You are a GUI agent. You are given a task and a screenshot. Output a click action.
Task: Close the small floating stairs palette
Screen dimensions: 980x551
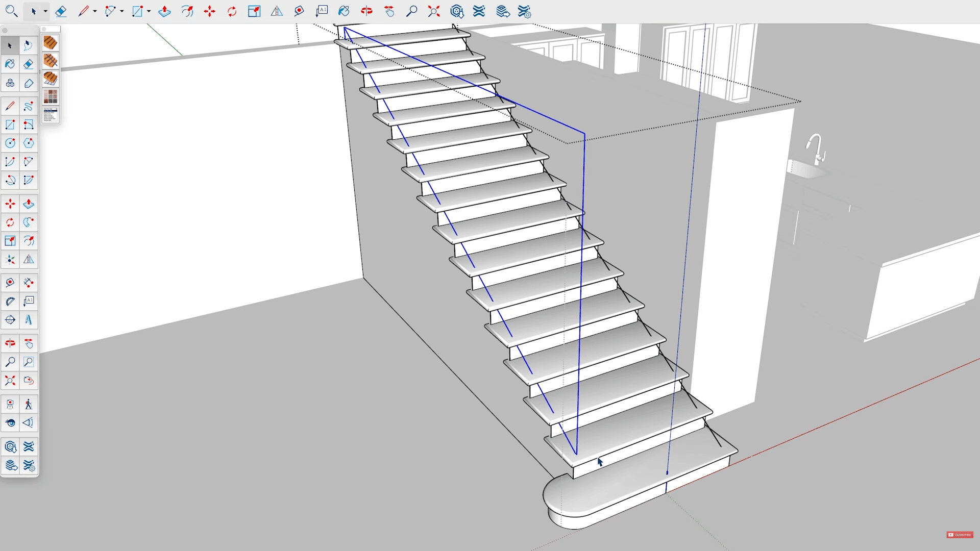(x=44, y=29)
